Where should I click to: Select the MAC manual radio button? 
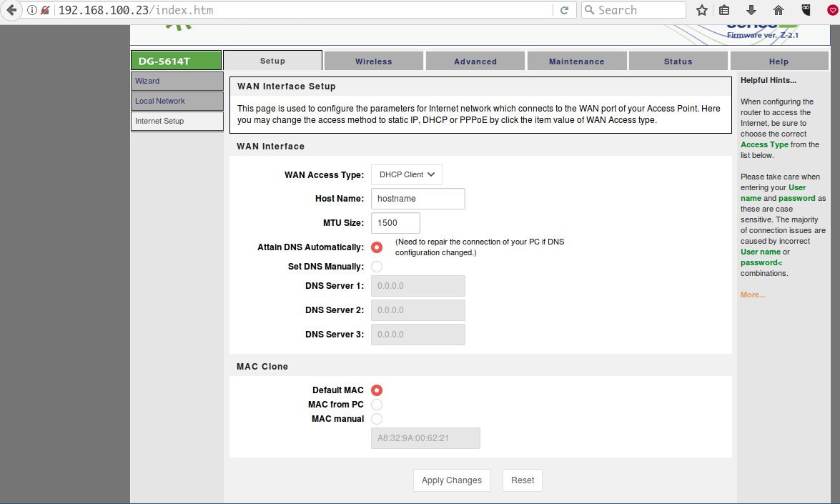[x=377, y=419]
